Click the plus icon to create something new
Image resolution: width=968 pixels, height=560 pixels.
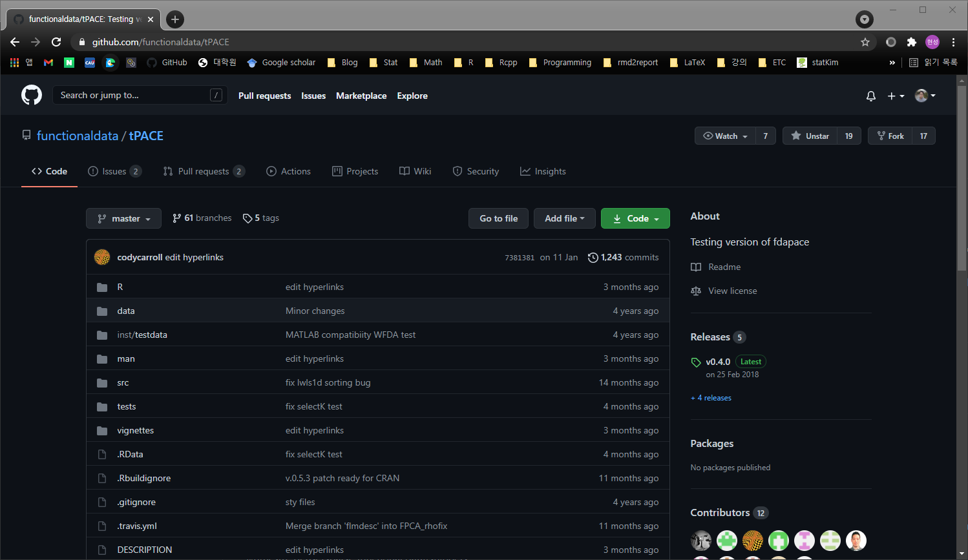[x=892, y=96]
